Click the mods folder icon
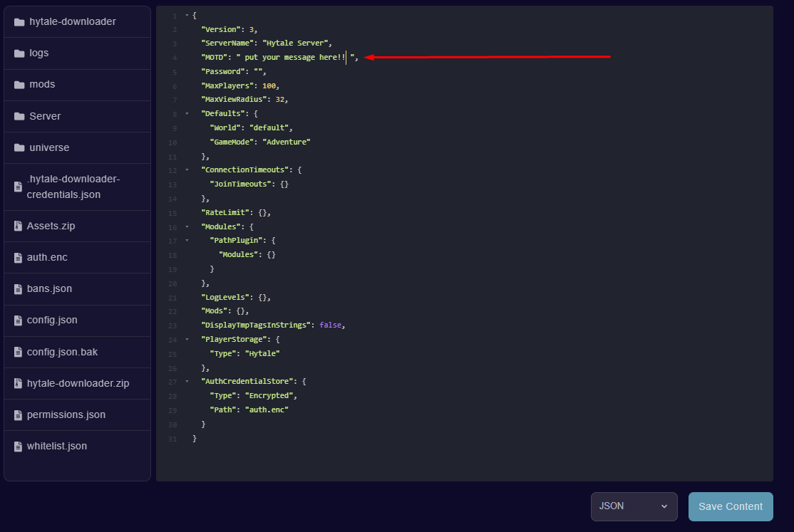 point(19,85)
